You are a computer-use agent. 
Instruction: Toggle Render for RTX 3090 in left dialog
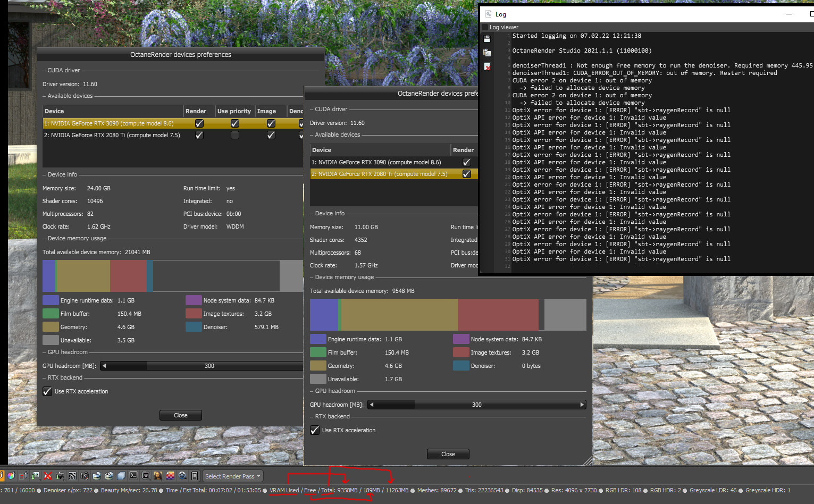point(199,123)
